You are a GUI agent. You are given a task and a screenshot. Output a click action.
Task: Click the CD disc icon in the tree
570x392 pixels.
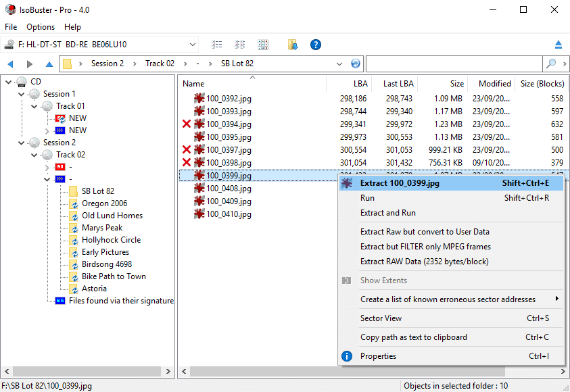[x=22, y=82]
